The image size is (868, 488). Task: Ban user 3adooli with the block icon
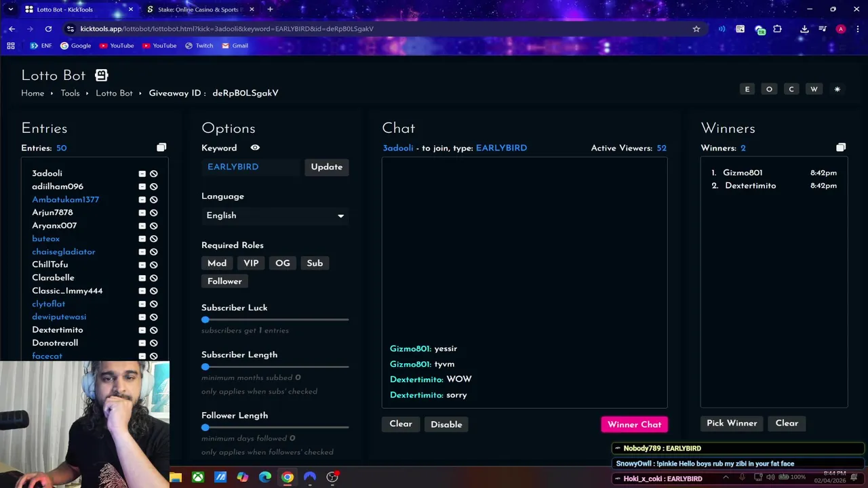154,174
